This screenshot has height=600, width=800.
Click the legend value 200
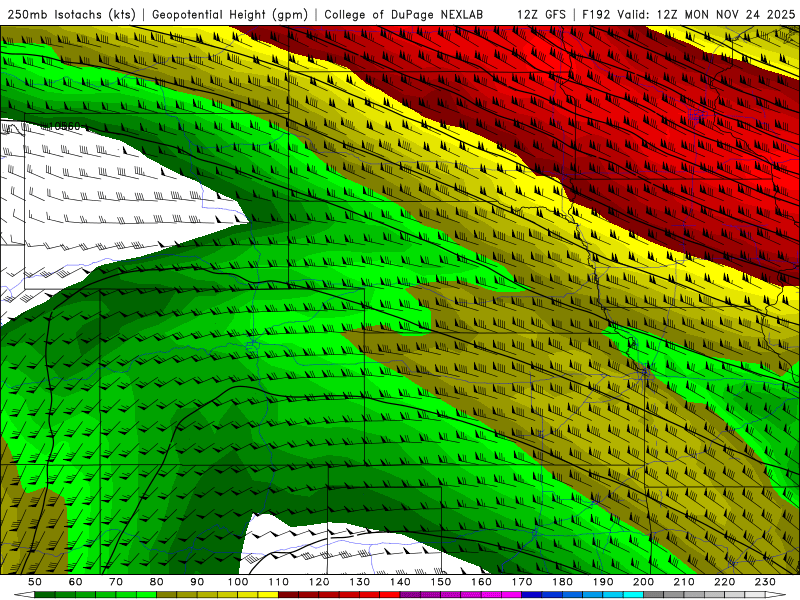pos(644,582)
